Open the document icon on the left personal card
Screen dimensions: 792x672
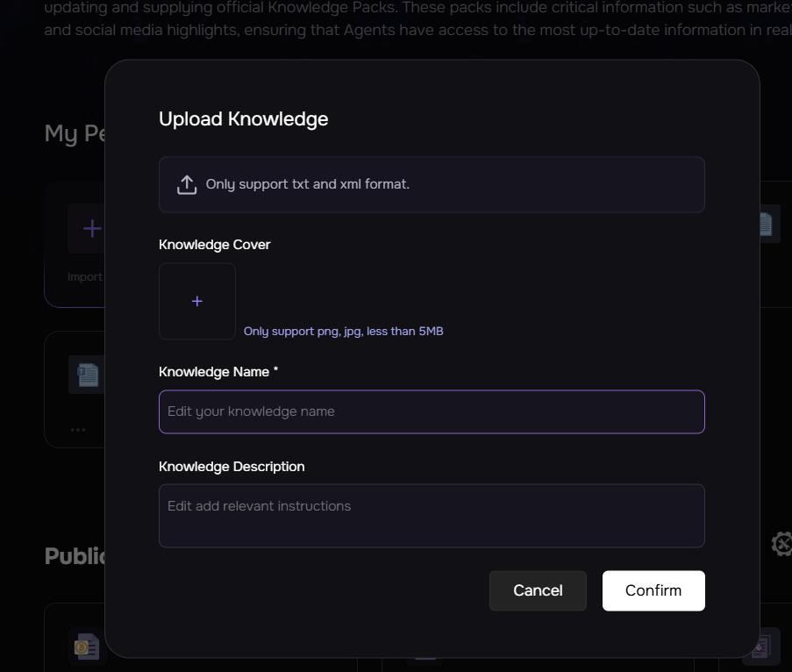click(x=87, y=376)
